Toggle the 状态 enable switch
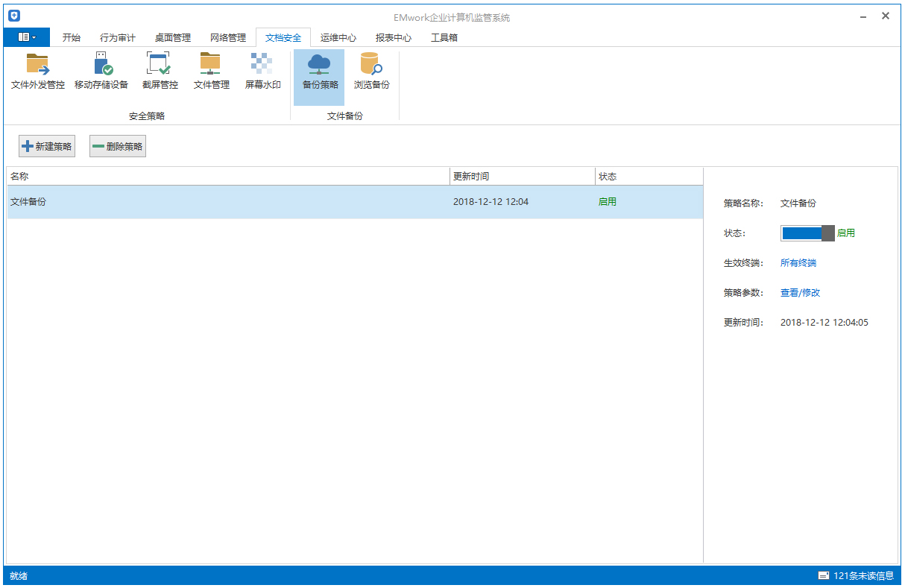 click(807, 233)
